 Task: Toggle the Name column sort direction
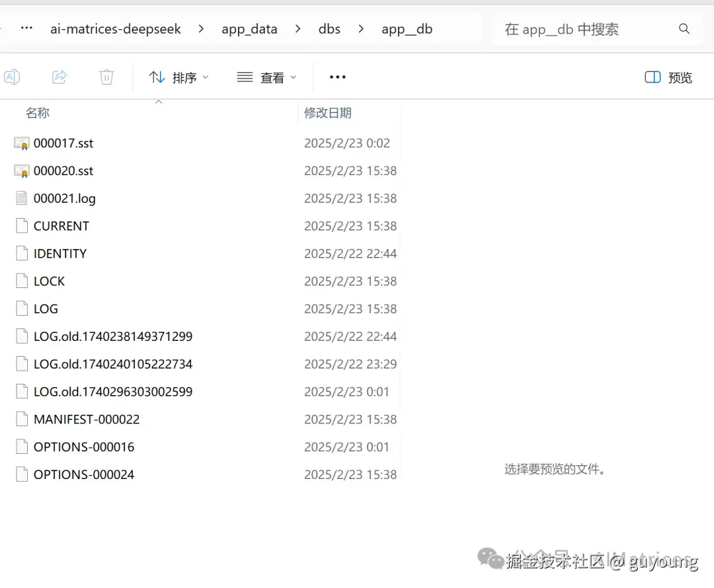(38, 112)
